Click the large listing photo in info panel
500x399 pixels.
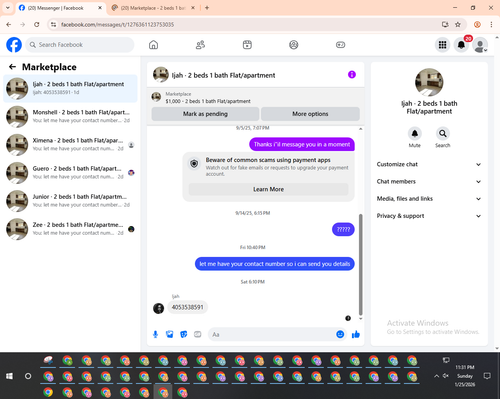429,82
